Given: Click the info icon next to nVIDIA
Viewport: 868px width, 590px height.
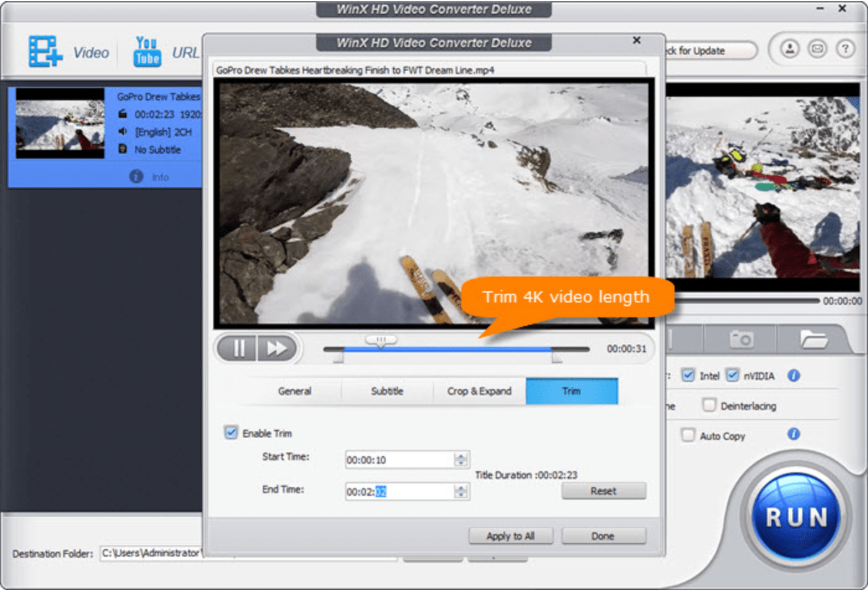Looking at the screenshot, I should [794, 376].
